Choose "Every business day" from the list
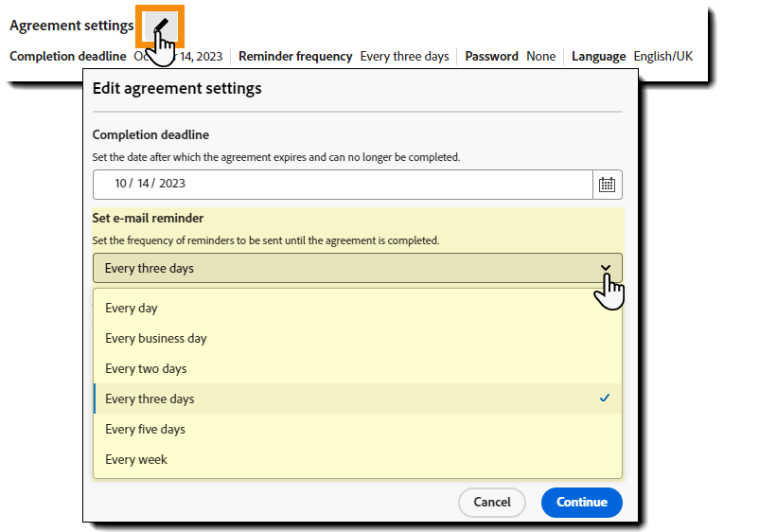Viewport: 759px width, 532px height. tap(156, 338)
